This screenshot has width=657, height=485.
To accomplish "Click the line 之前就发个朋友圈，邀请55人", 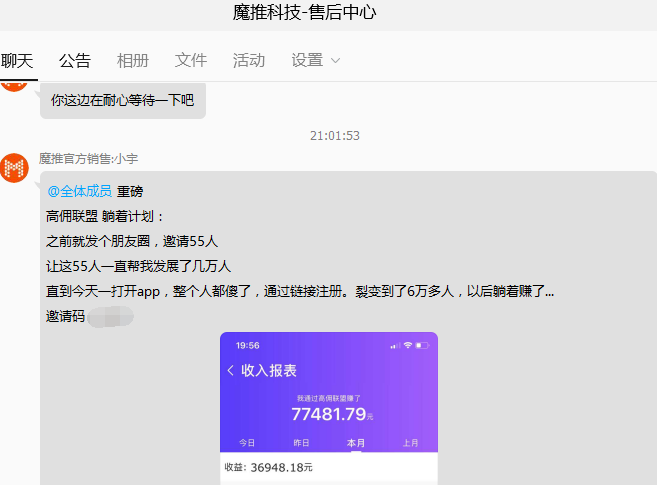I will [132, 241].
